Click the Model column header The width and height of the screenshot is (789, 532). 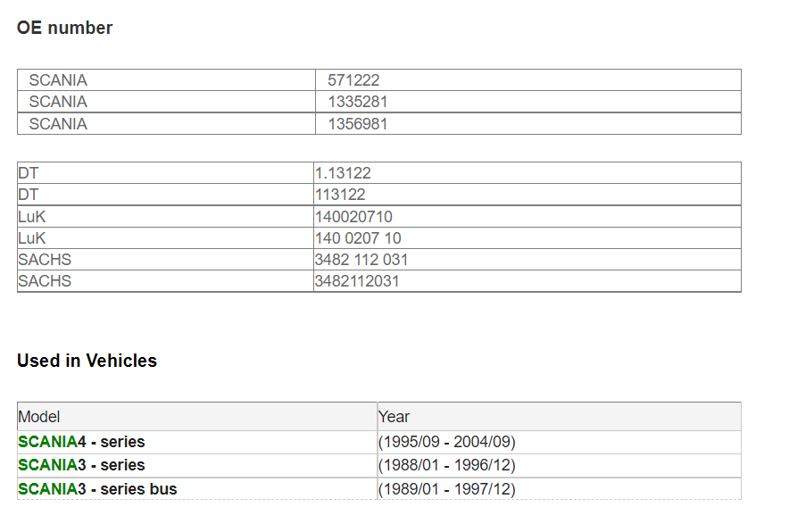197,417
